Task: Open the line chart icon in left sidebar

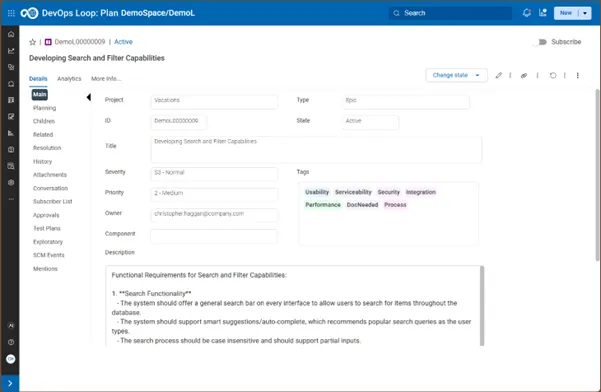Action: point(11,51)
